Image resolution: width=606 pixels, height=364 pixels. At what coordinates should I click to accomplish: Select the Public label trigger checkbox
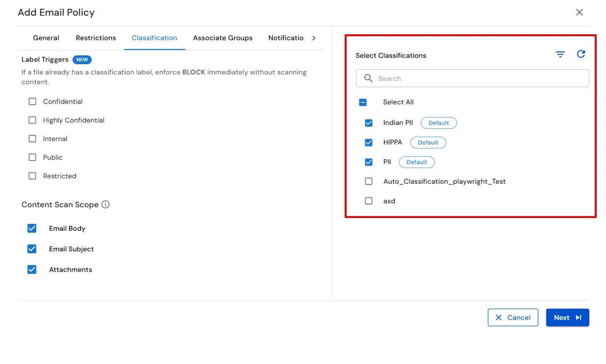point(32,157)
